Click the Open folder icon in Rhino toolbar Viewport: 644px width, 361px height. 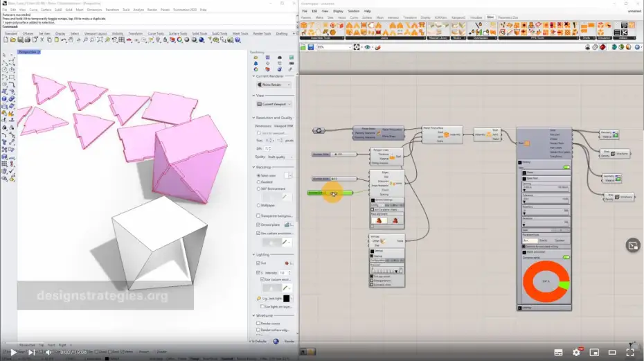click(x=13, y=40)
